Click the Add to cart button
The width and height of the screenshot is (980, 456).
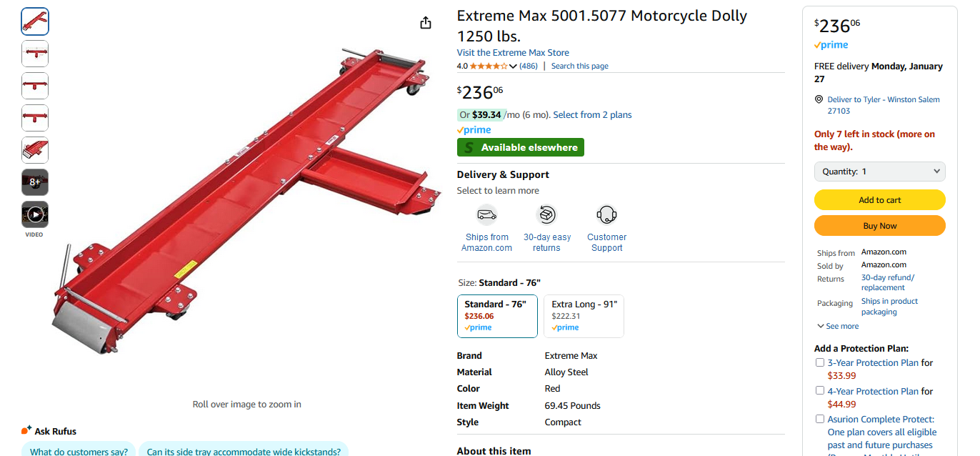coord(879,200)
